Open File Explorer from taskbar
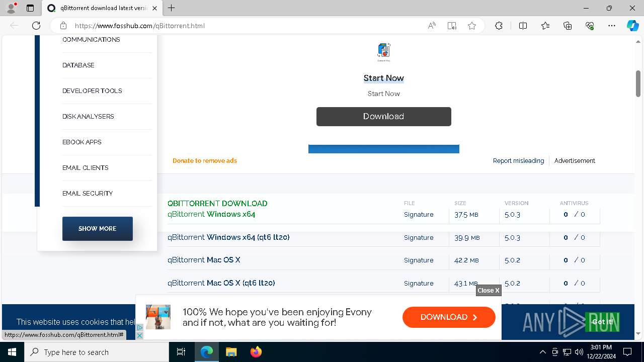 [231, 352]
